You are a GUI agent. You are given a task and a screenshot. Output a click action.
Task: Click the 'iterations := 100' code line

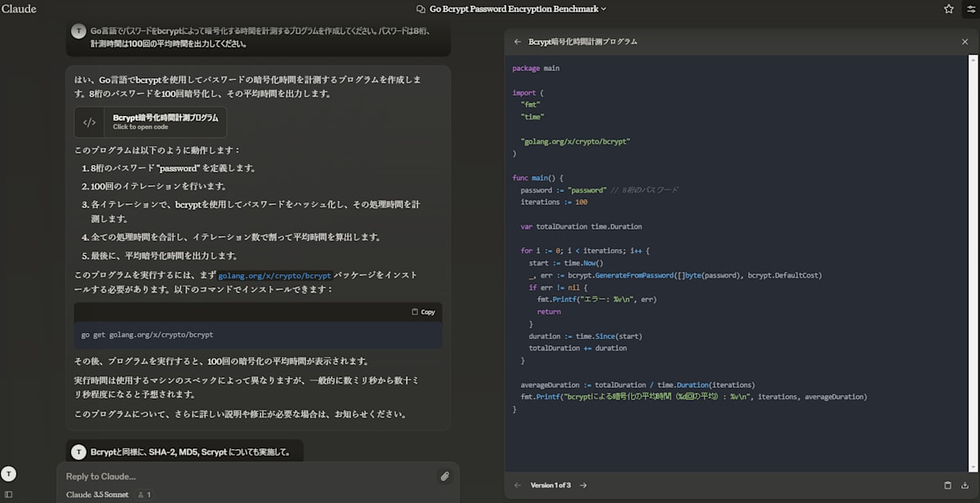point(554,202)
